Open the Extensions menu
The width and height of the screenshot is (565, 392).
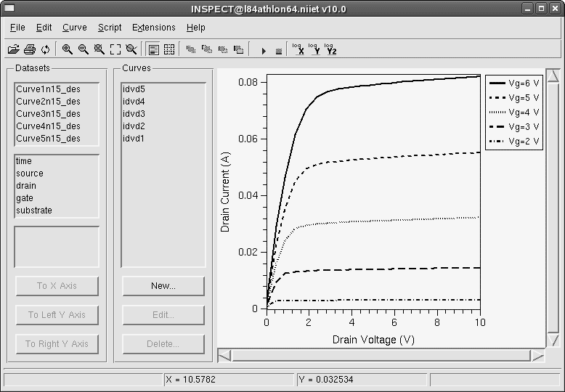[153, 28]
